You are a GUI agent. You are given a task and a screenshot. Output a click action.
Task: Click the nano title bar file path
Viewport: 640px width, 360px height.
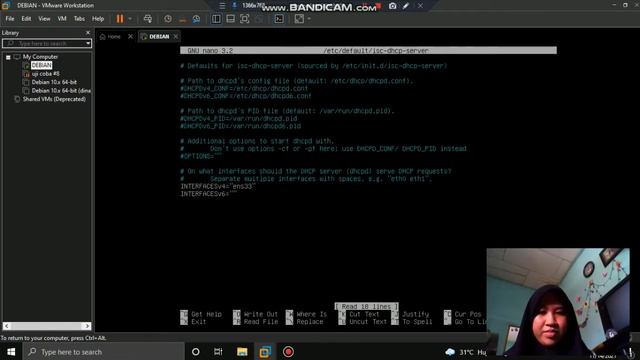coord(376,51)
